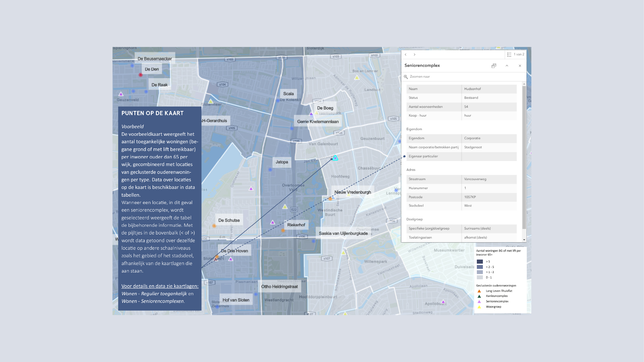Select yellow triangle left of Riekerhof above
Screen dimensions: 644x362
pos(285,207)
